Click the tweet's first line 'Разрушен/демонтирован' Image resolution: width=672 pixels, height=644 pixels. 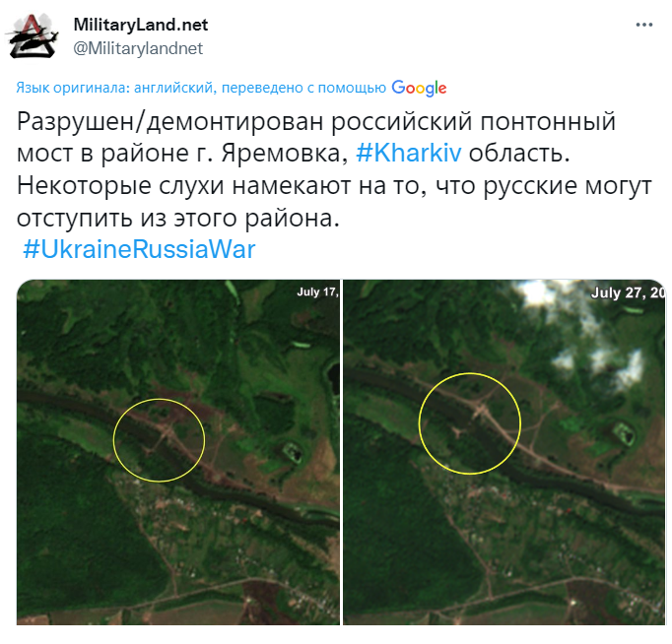pyautogui.click(x=169, y=121)
